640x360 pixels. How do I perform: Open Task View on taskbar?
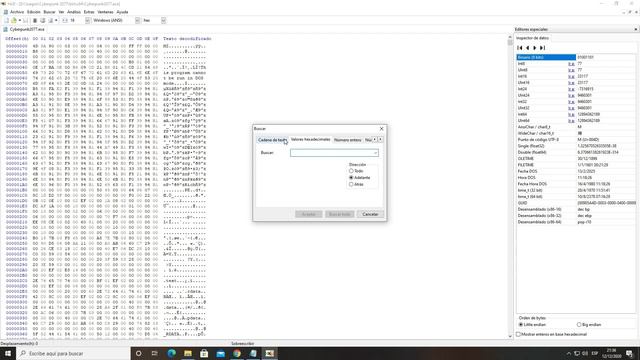pyautogui.click(x=155, y=353)
